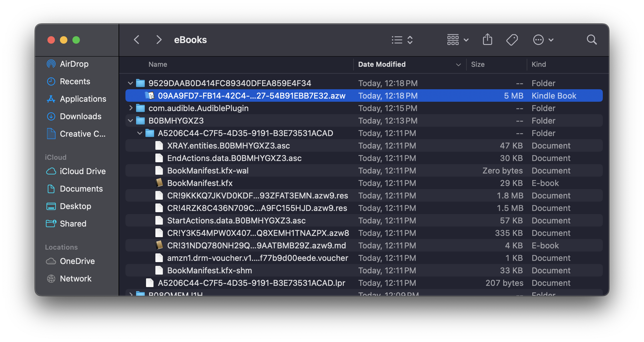644x342 pixels.
Task: Sort by the Size column header
Action: click(478, 64)
